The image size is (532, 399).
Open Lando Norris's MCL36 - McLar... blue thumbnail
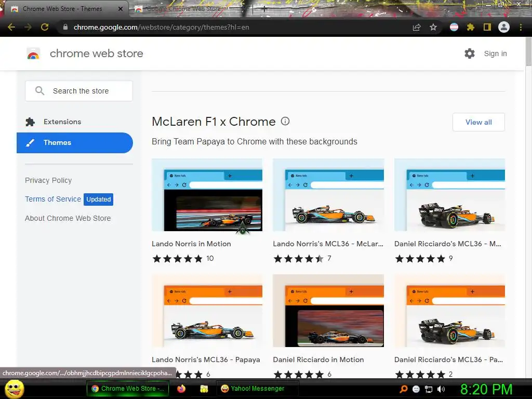click(x=328, y=195)
